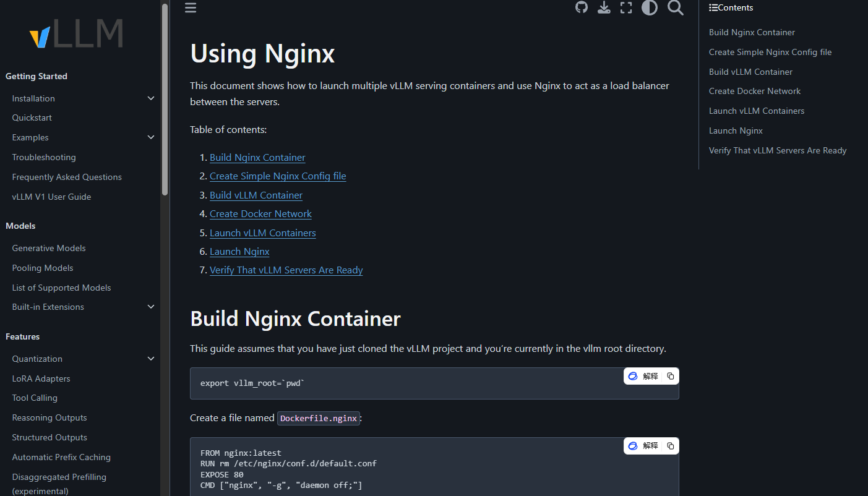Select Troubleshooting in the sidebar
868x496 pixels.
point(43,157)
